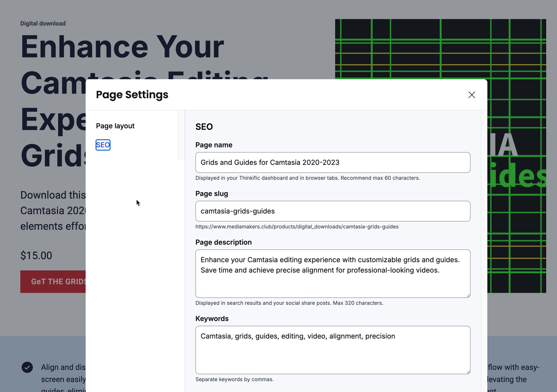The height and width of the screenshot is (392, 557).
Task: Click the GET THE GRIDS button
Action: click(x=53, y=281)
